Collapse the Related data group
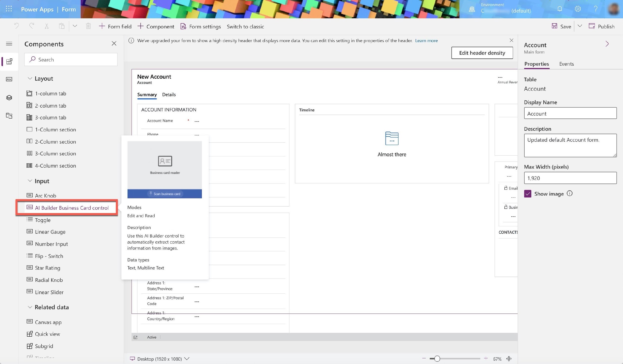Screen dimensions: 623x364 pos(30,307)
